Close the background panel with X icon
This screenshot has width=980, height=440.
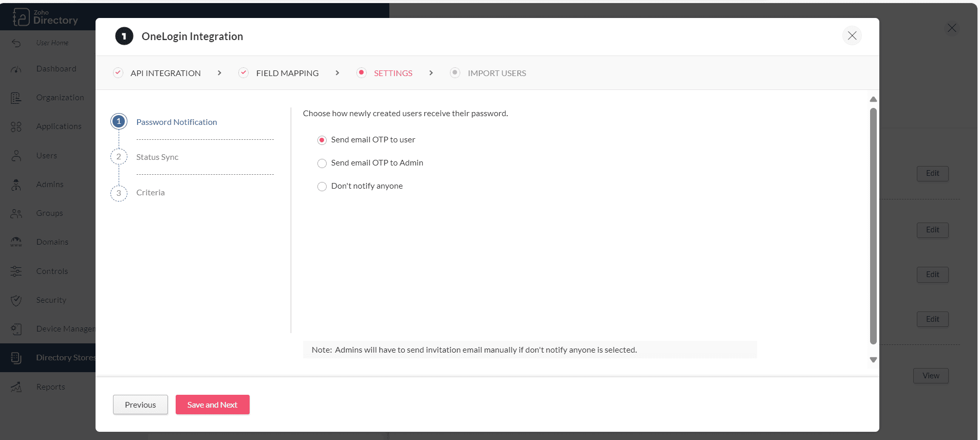(x=952, y=28)
